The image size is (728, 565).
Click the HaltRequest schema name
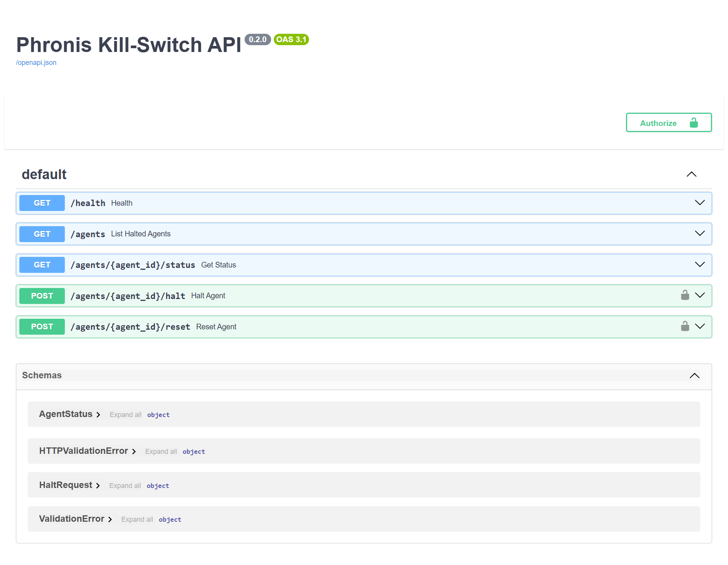[66, 485]
